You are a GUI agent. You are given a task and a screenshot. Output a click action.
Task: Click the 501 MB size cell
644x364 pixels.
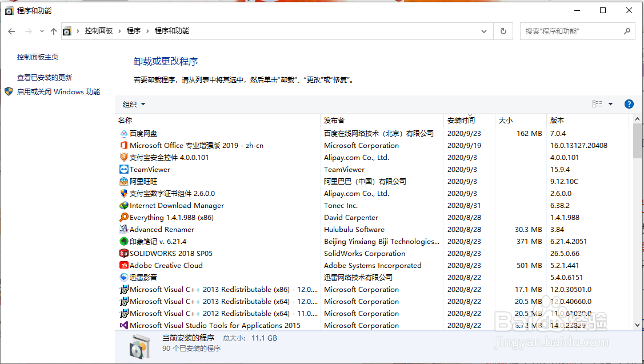[529, 265]
